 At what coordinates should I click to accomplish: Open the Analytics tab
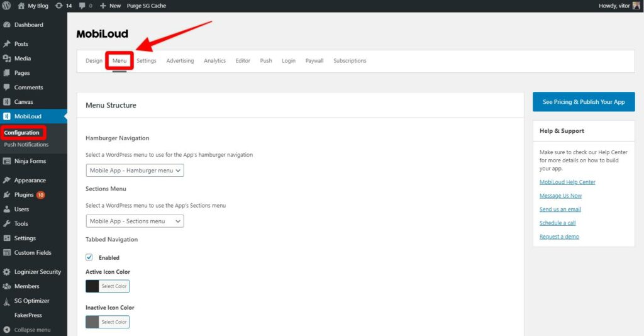click(x=215, y=61)
